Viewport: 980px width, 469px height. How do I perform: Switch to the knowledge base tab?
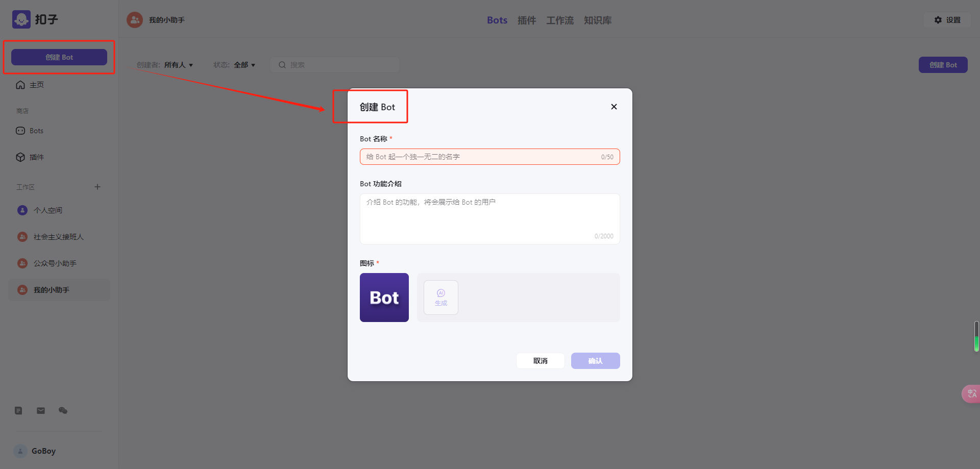598,20
